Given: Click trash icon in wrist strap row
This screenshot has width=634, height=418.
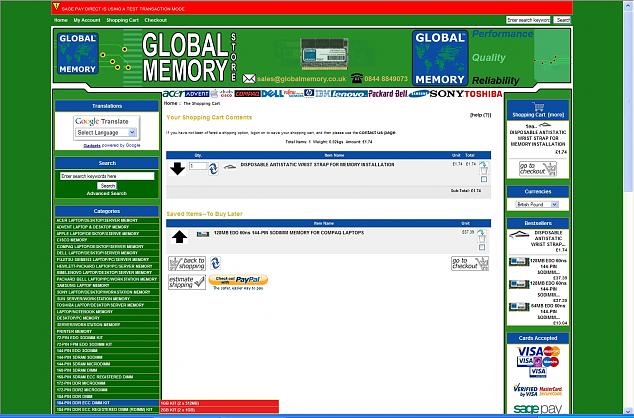Looking at the screenshot, I should point(484,171).
